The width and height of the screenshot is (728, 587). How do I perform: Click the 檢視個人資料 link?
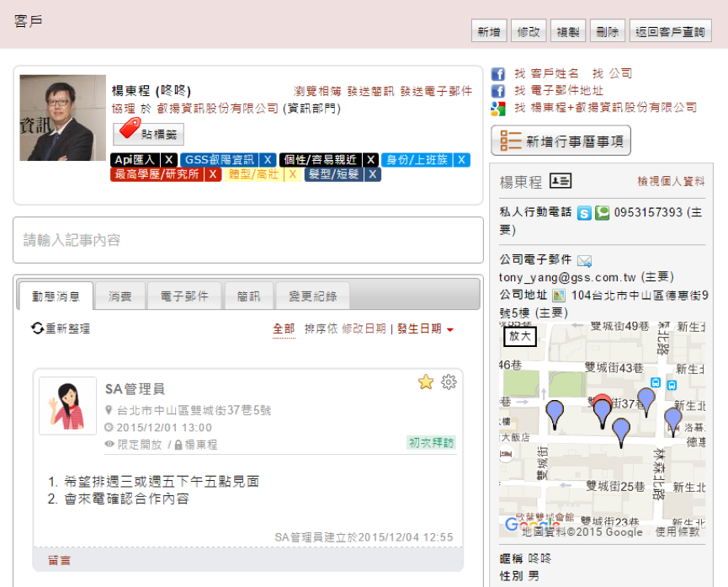click(671, 181)
